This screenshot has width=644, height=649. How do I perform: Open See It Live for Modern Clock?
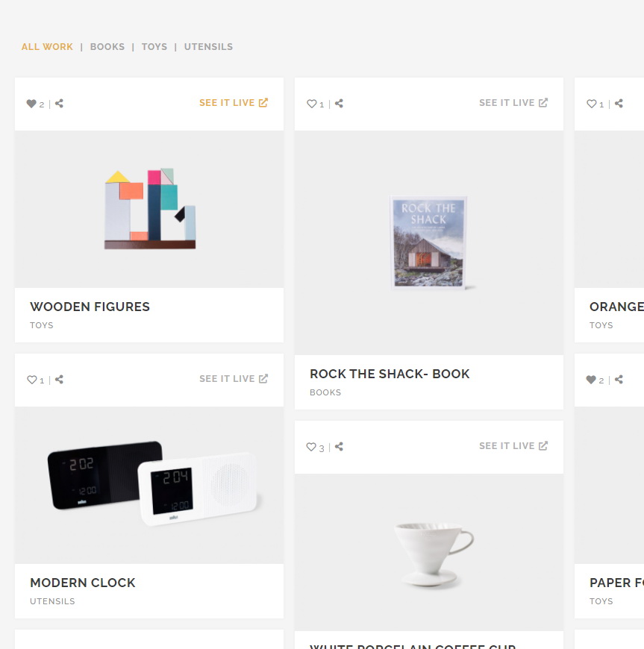[x=234, y=379]
